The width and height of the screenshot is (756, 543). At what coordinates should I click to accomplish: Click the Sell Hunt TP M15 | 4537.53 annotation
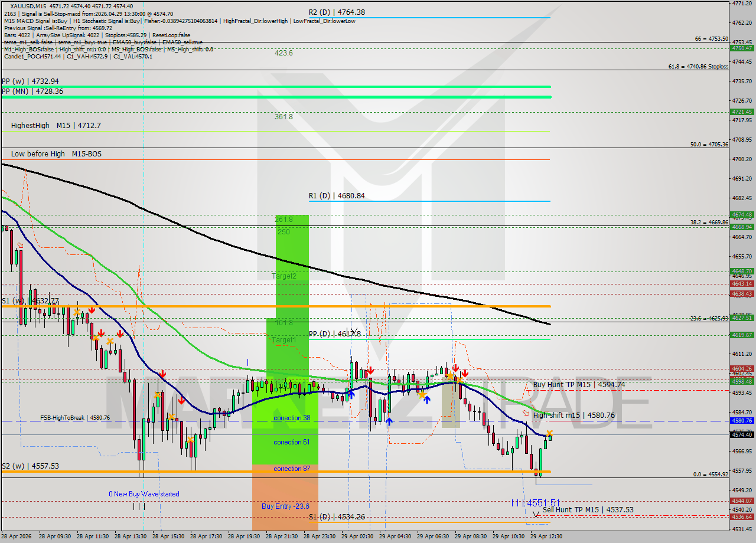[588, 509]
